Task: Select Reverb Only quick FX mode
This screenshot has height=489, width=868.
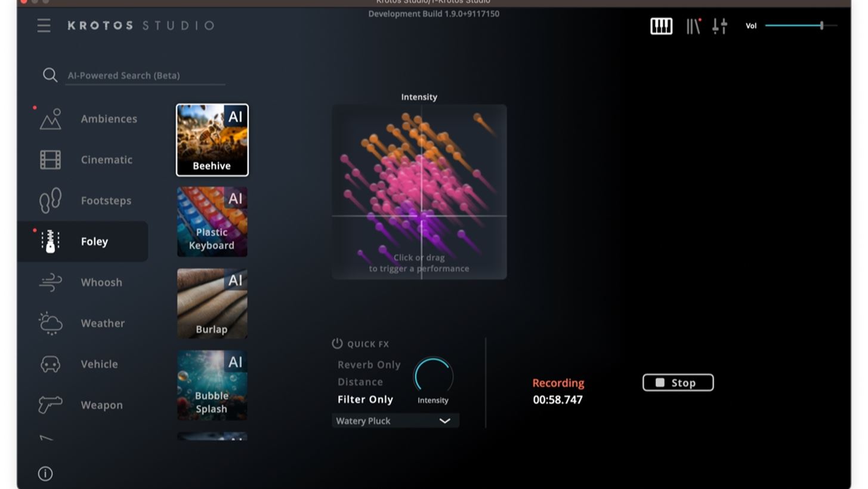Action: tap(369, 364)
